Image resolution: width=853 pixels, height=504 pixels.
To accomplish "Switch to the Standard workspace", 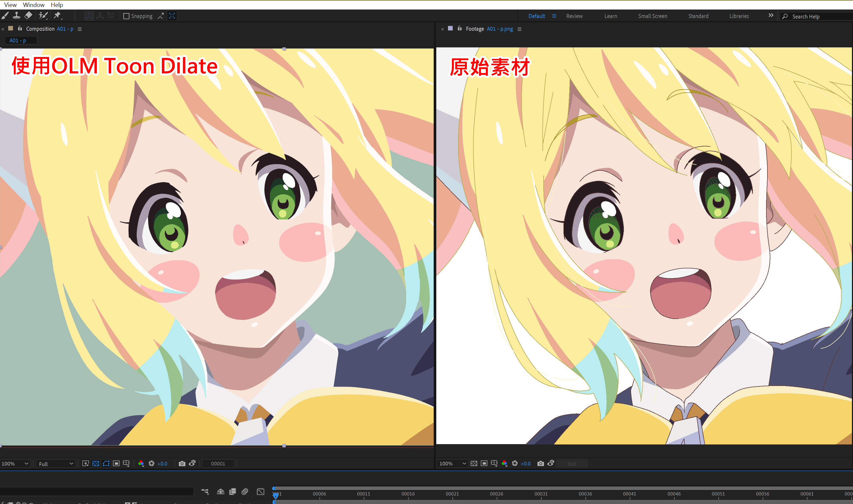I will [x=698, y=16].
